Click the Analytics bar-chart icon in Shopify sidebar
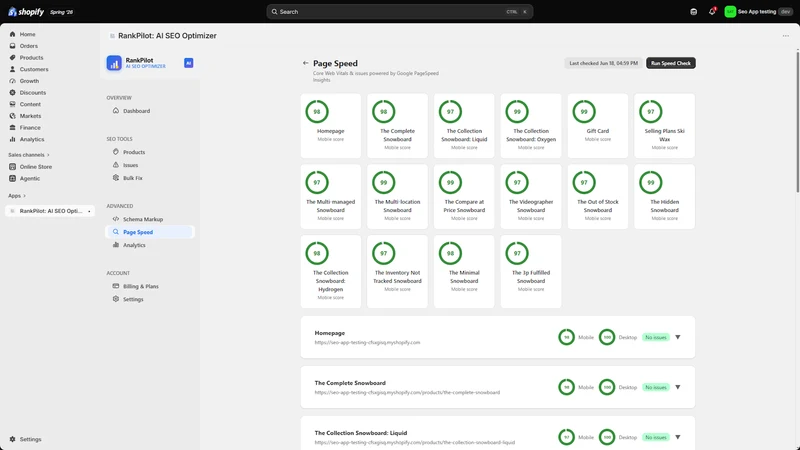The width and height of the screenshot is (800, 450). pyautogui.click(x=12, y=139)
